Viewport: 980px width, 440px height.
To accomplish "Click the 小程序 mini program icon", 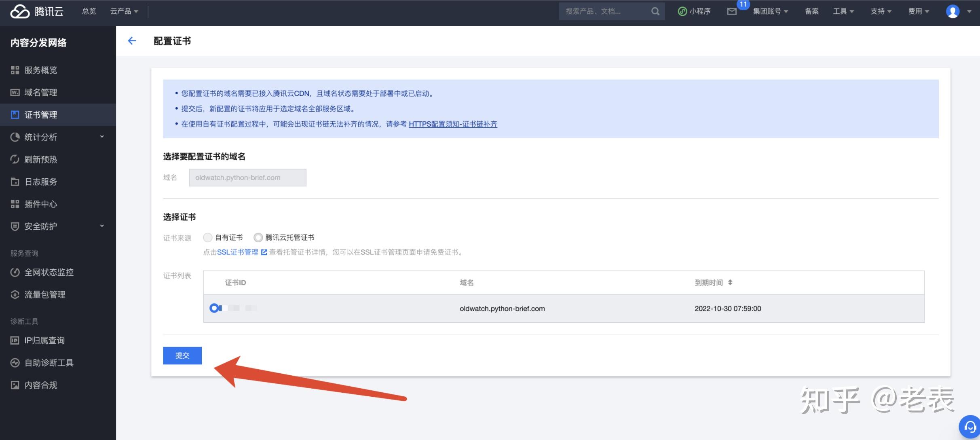I will [x=682, y=12].
